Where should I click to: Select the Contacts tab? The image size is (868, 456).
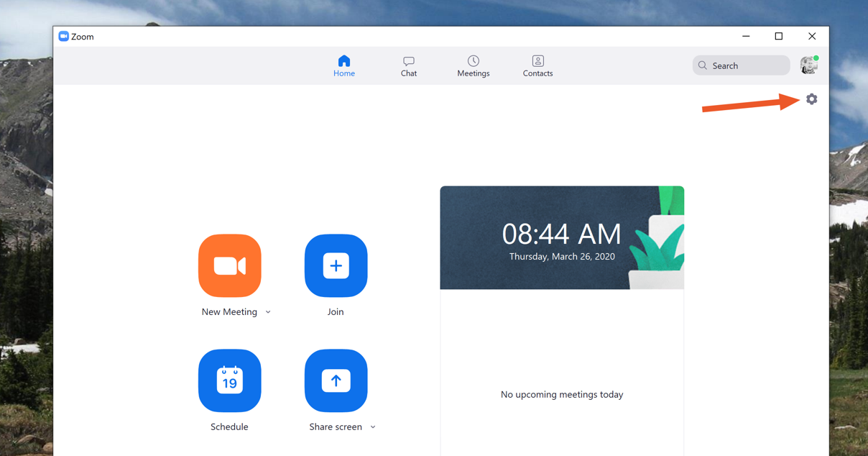tap(538, 66)
